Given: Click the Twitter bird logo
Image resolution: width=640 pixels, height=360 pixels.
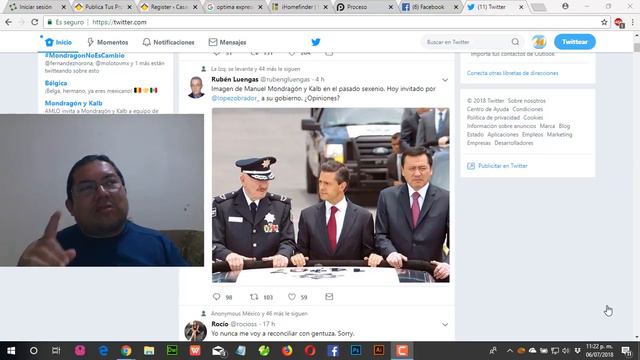Looking at the screenshot, I should tap(316, 42).
